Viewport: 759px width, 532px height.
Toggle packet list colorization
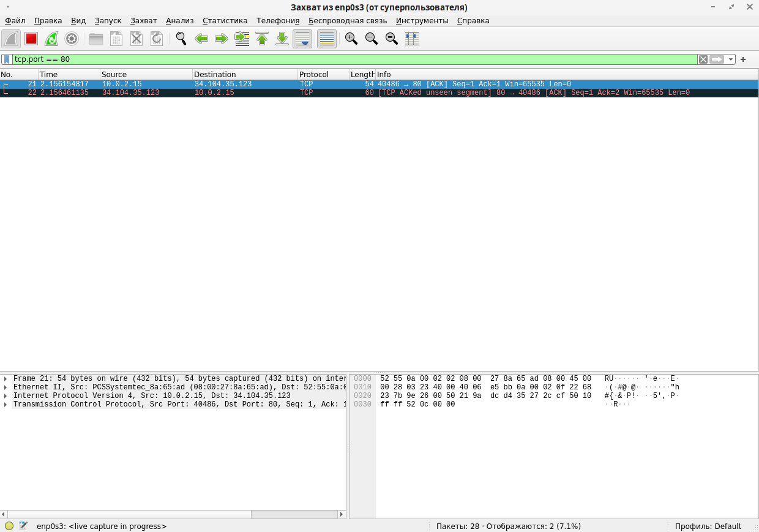coord(327,39)
